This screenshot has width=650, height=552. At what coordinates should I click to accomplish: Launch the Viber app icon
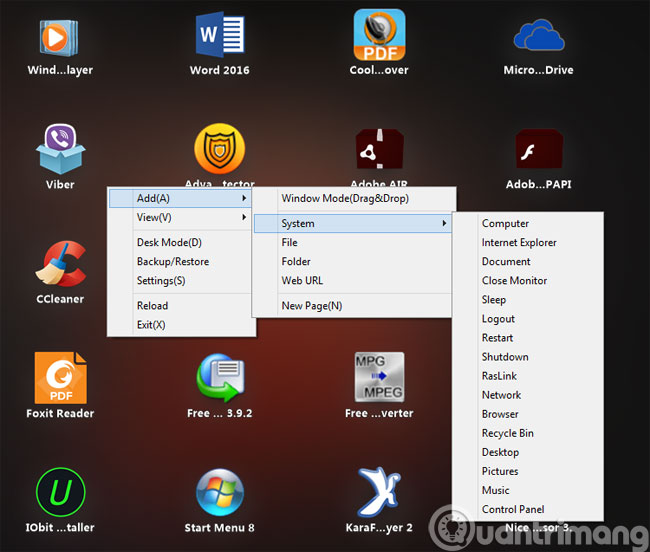60,149
